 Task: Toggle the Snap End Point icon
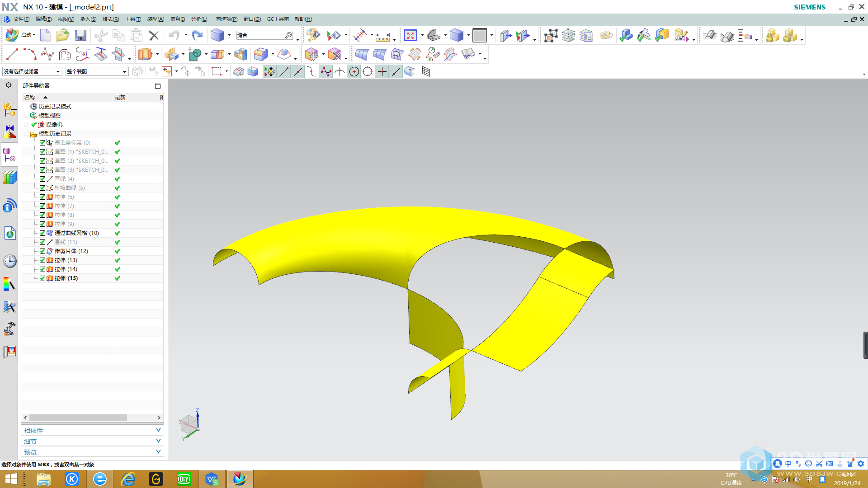(284, 72)
